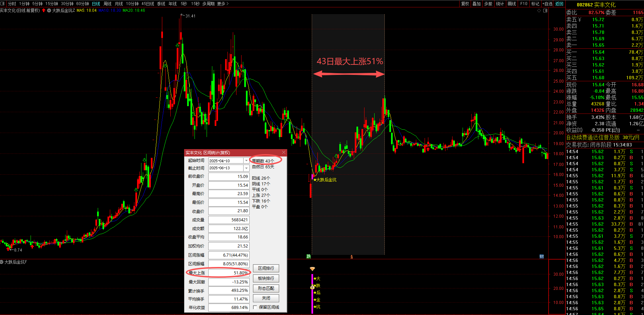644x315 pixels.
Task: Click the ¥ icon beside 卖五
Action: [x=579, y=19]
